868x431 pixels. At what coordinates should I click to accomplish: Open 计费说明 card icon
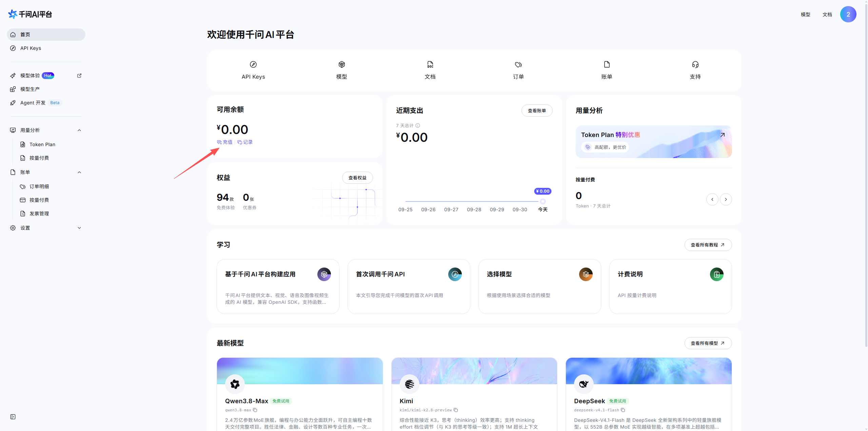[x=717, y=274]
